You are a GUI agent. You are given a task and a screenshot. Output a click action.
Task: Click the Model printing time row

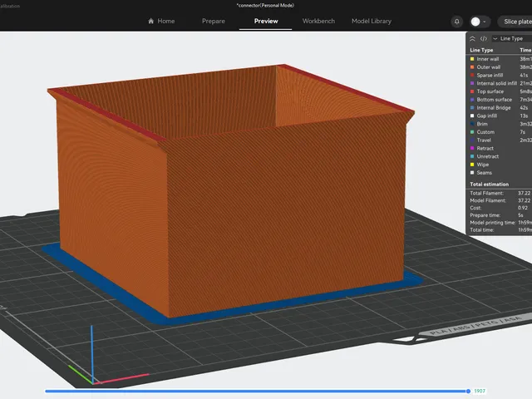coord(500,223)
